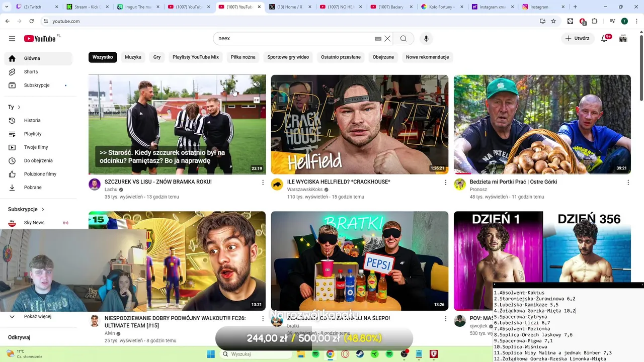Open the YouTube hamburger guide menu

(x=12, y=38)
